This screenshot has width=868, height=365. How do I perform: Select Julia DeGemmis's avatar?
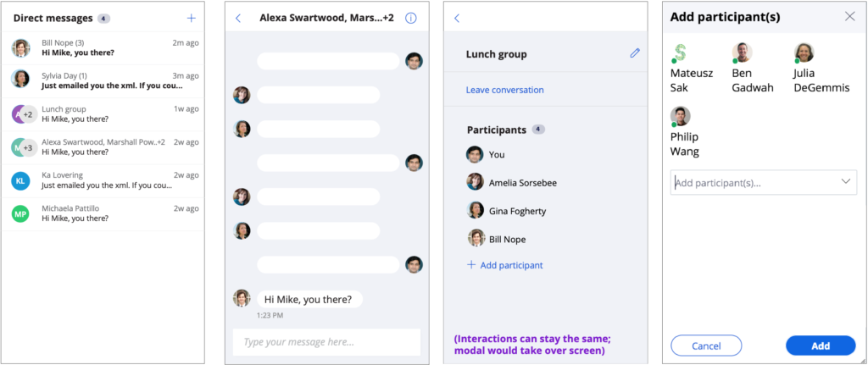click(x=804, y=53)
